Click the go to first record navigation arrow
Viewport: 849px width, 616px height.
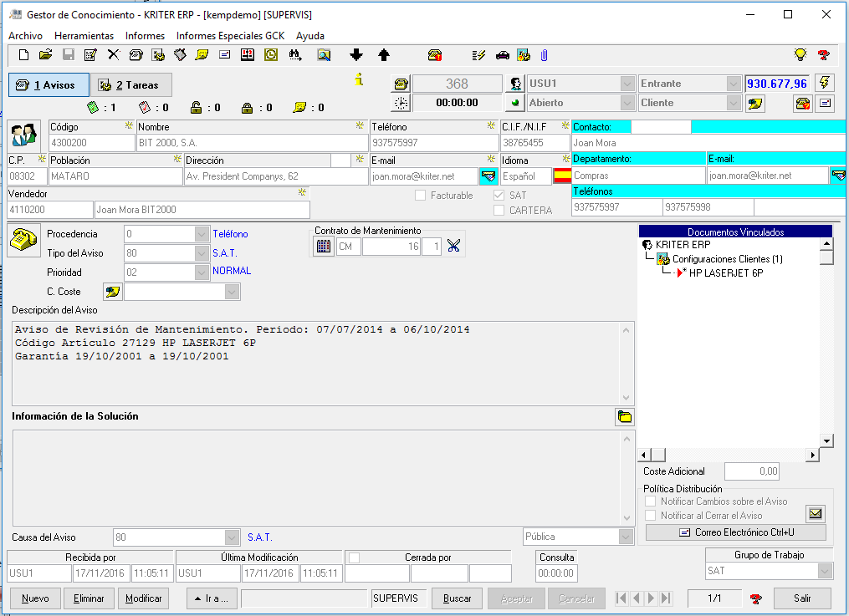[x=621, y=598]
